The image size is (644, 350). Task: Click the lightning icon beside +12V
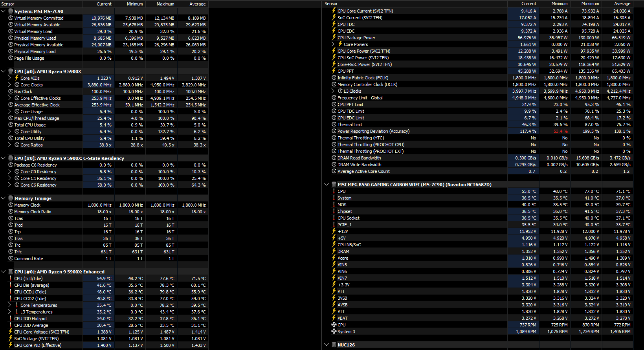click(334, 231)
